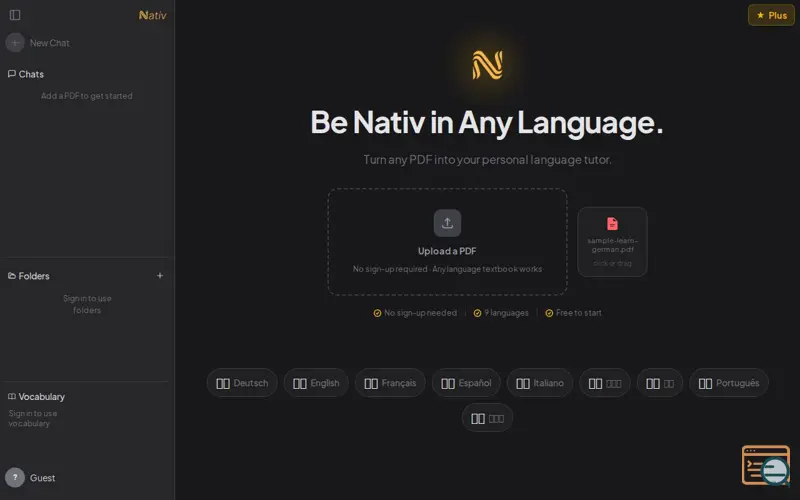Select the Français language chip

click(x=390, y=383)
